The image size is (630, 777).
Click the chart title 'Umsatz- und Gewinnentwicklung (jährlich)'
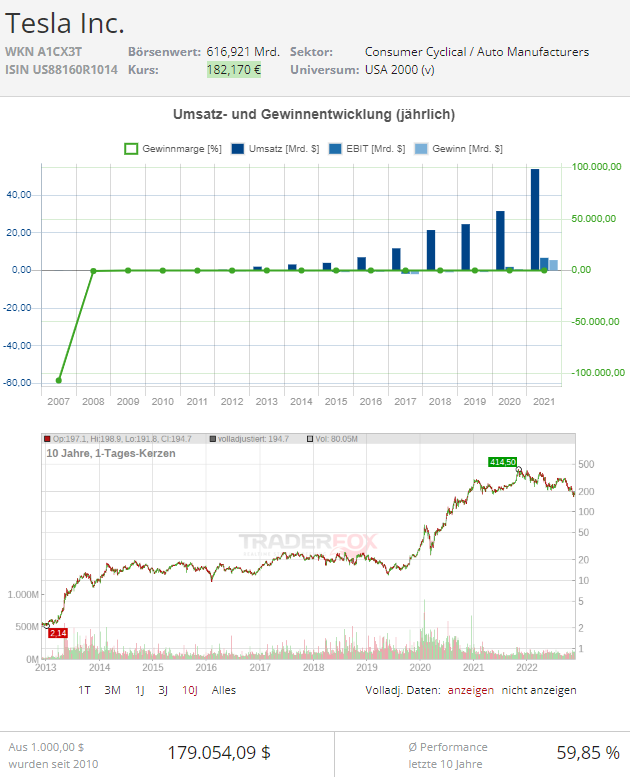314,114
